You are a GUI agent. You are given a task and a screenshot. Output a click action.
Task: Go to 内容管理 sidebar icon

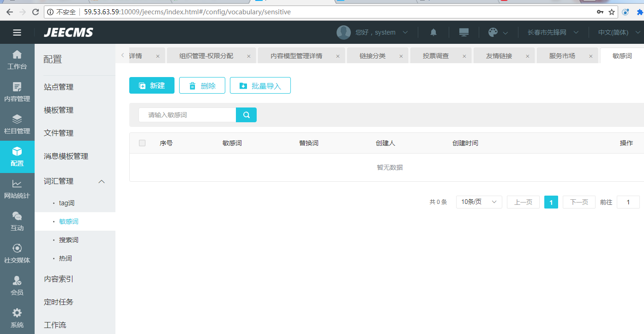[x=17, y=92]
